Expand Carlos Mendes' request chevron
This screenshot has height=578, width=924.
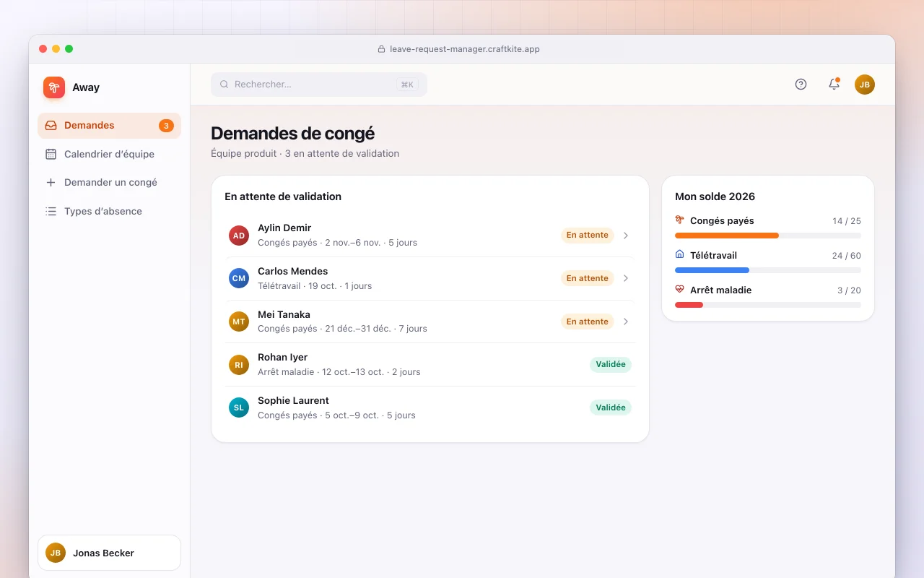(x=626, y=278)
